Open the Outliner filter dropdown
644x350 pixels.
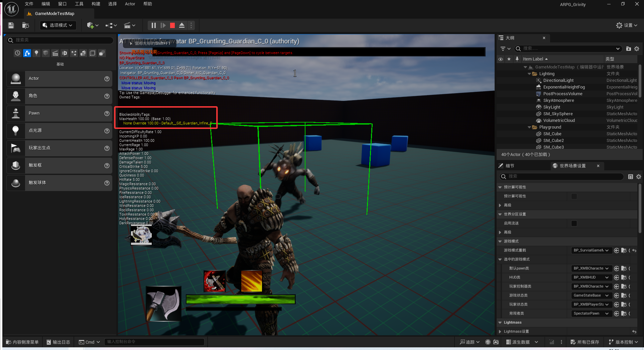pyautogui.click(x=505, y=49)
